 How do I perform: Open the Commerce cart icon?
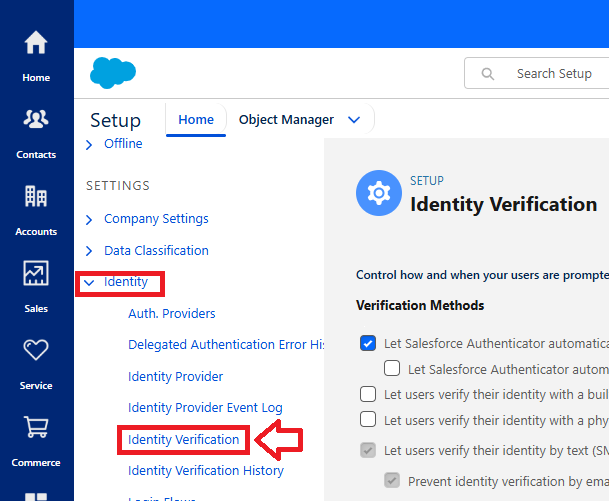tap(36, 439)
